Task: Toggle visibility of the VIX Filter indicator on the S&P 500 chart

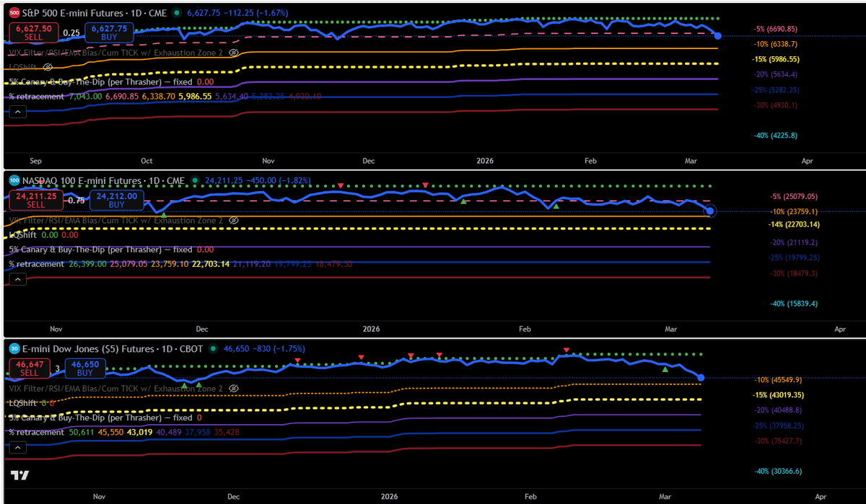Action: (x=233, y=53)
